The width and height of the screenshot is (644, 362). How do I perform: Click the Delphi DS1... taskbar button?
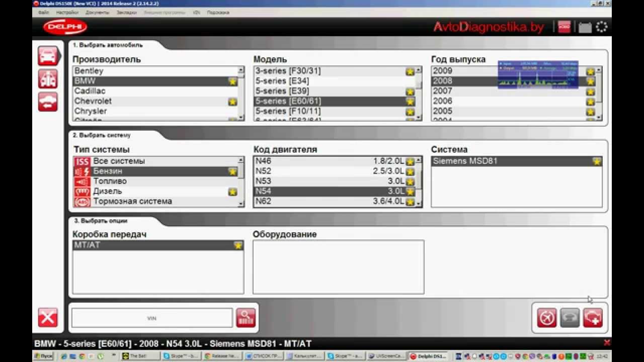tap(428, 356)
